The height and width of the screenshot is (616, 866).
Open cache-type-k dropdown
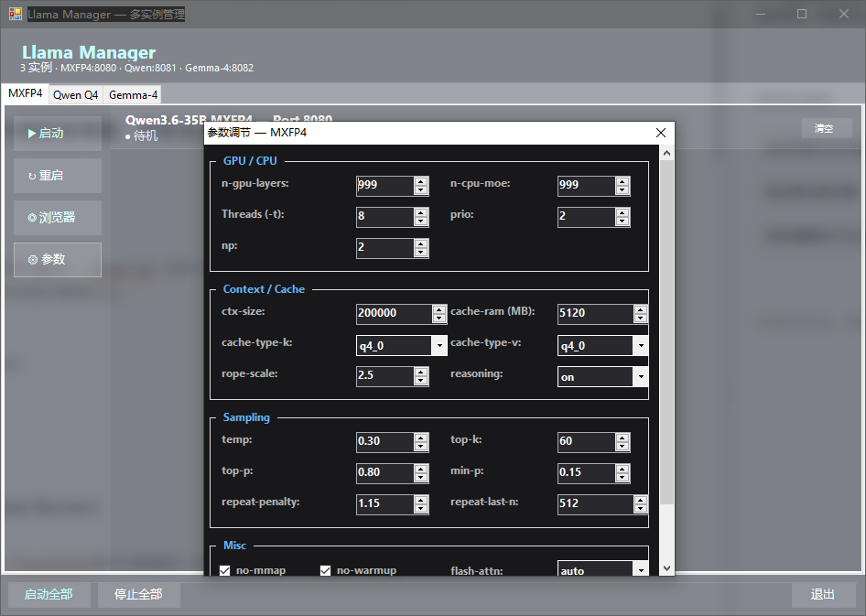click(x=439, y=346)
